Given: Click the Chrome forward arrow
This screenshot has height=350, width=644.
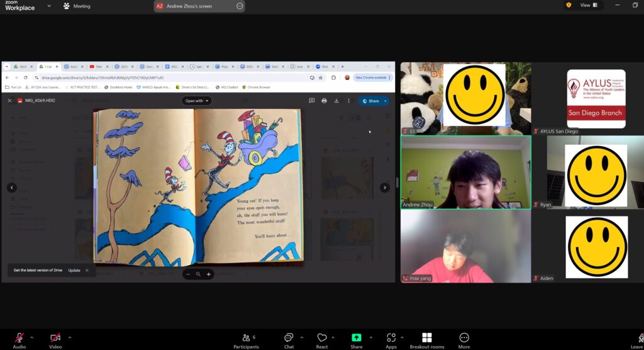Looking at the screenshot, I should click(x=16, y=77).
